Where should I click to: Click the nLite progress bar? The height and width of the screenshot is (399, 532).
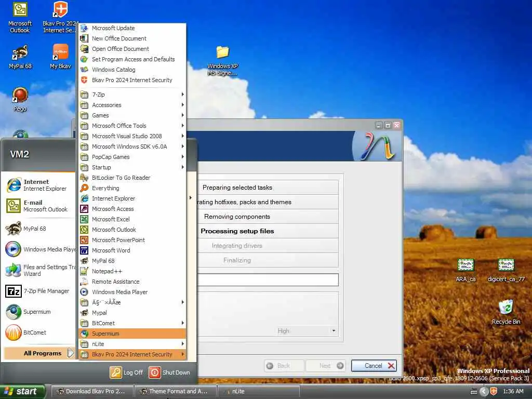tap(268, 280)
